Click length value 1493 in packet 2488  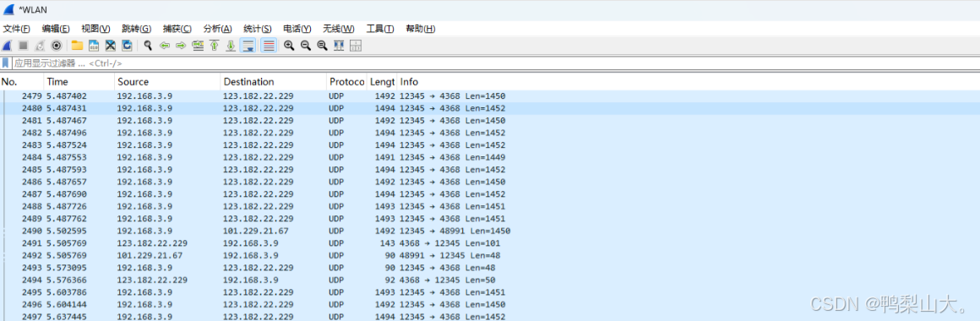coord(385,206)
